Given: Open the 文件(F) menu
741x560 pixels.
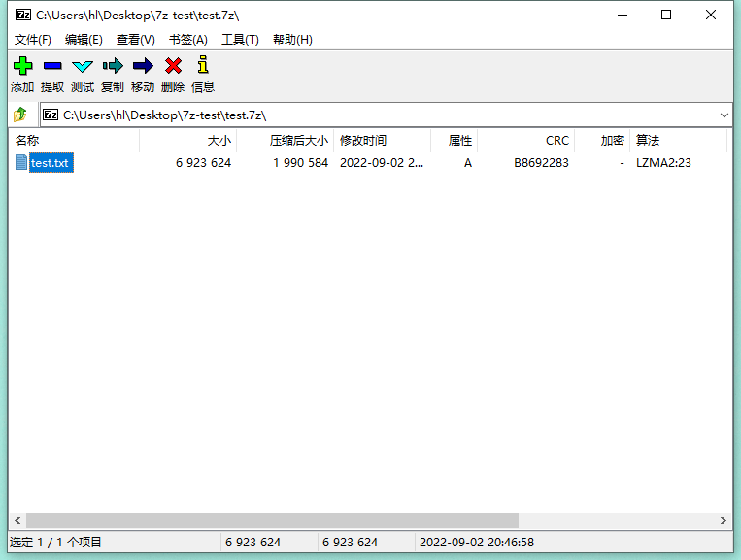Looking at the screenshot, I should pos(33,40).
